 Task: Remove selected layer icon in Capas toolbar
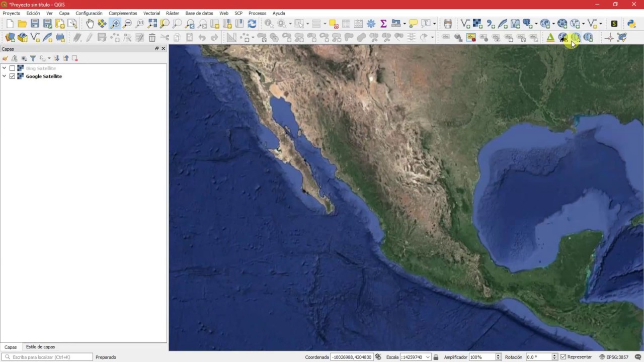tap(74, 58)
